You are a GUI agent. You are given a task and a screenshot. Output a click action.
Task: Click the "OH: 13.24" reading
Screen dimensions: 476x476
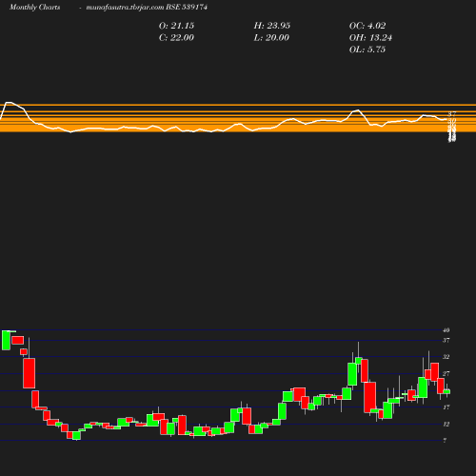click(370, 38)
